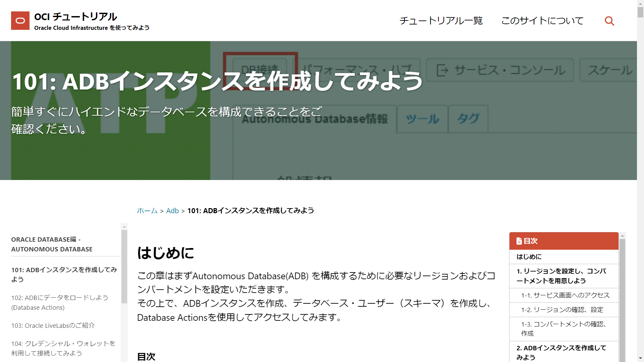This screenshot has height=362, width=644.
Task: Click the document icon in the 目次 header
Action: tap(519, 241)
